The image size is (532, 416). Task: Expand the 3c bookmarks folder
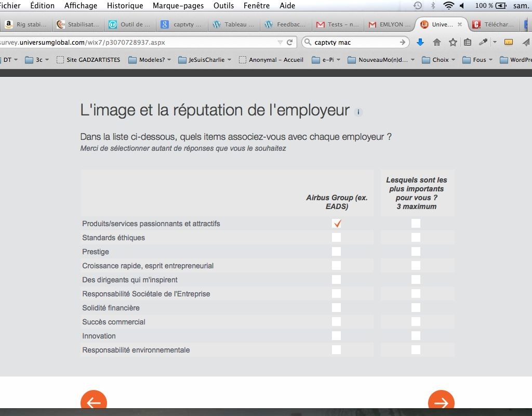[x=37, y=60]
